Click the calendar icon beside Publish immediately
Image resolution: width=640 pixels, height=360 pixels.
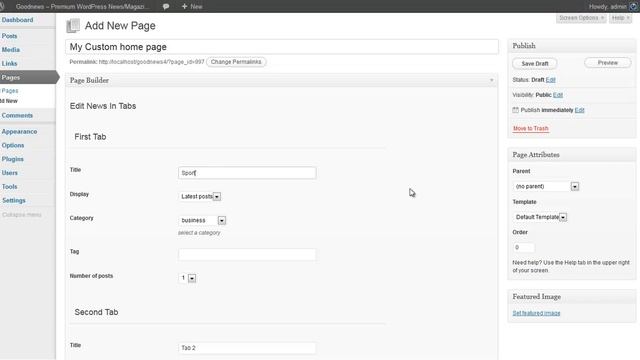pos(516,110)
